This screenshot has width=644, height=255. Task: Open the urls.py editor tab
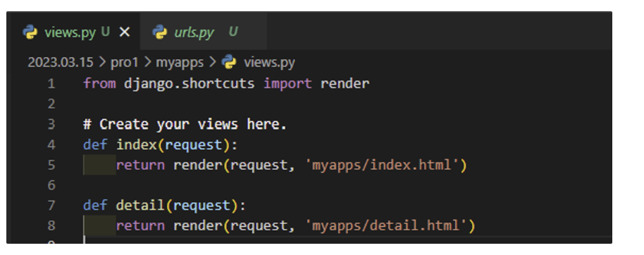(x=204, y=32)
